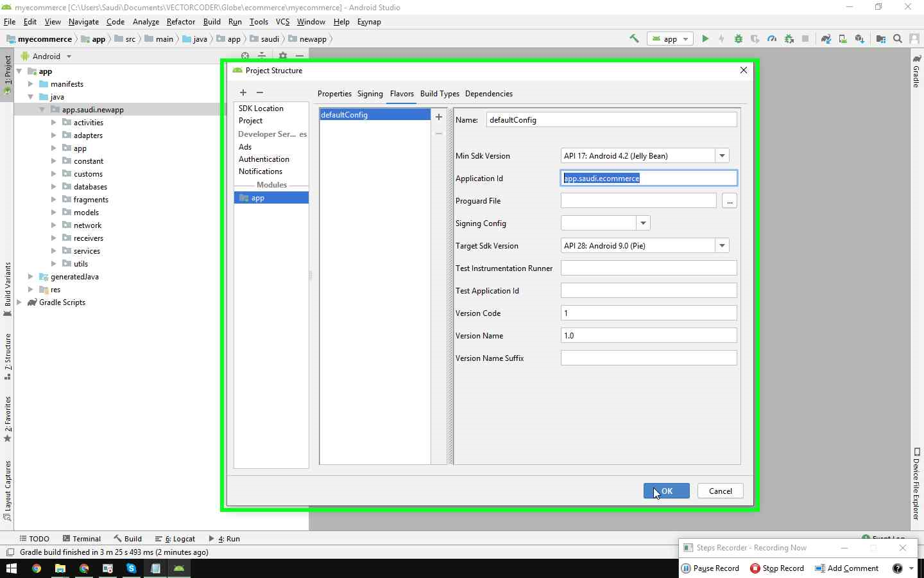
Task: Add new module with plus above SDK Location
Action: pos(243,92)
